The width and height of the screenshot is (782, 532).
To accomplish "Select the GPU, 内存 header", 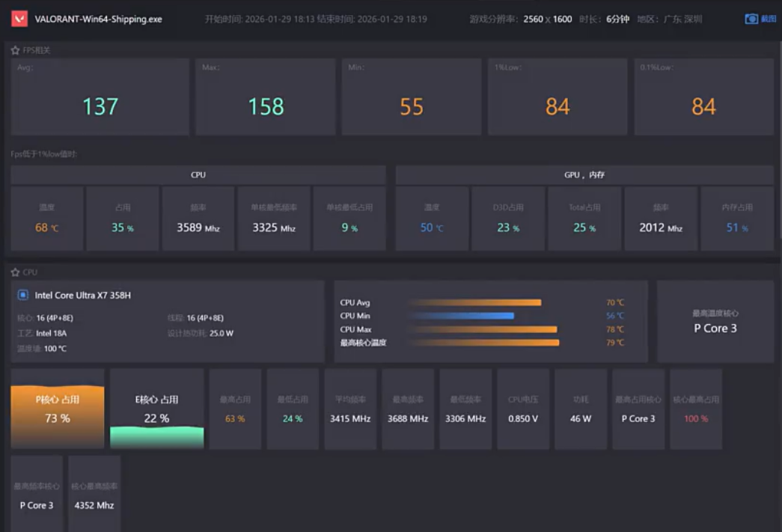I will 584,175.
